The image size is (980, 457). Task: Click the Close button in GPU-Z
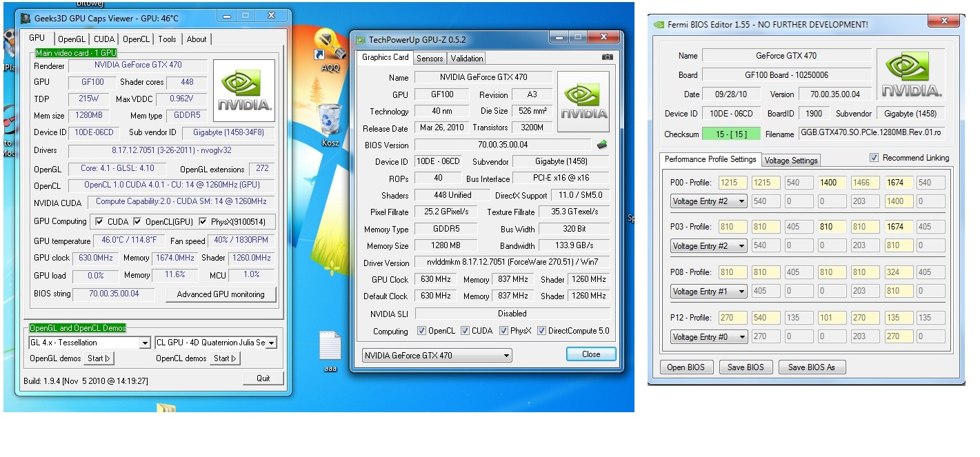click(591, 354)
